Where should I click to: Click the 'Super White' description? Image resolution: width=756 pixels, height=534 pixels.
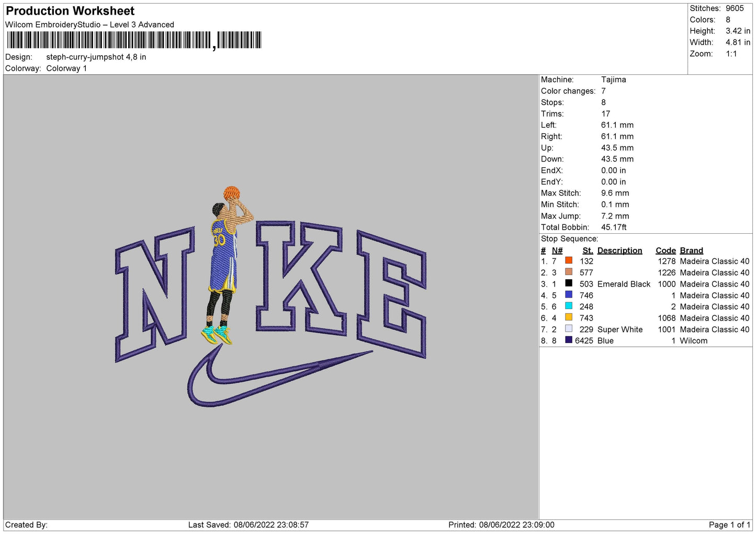[x=620, y=330]
